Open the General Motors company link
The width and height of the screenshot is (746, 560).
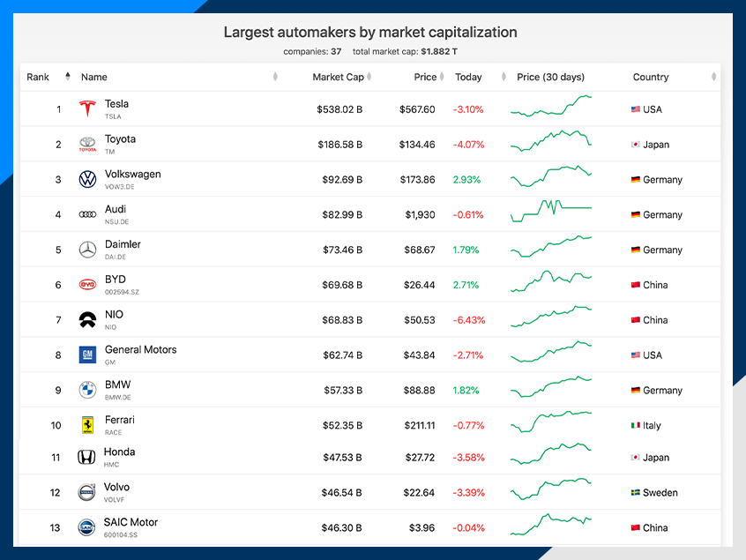pyautogui.click(x=140, y=350)
